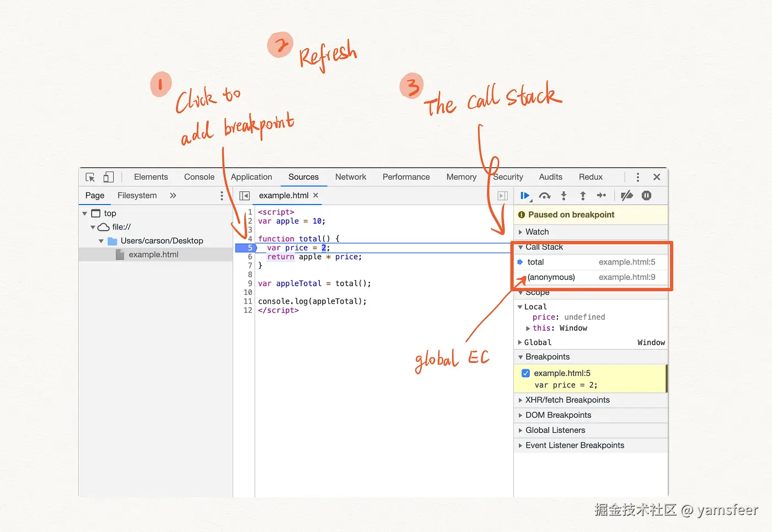The height and width of the screenshot is (532, 772).
Task: Click the Paused on breakpoint banner
Action: [591, 215]
